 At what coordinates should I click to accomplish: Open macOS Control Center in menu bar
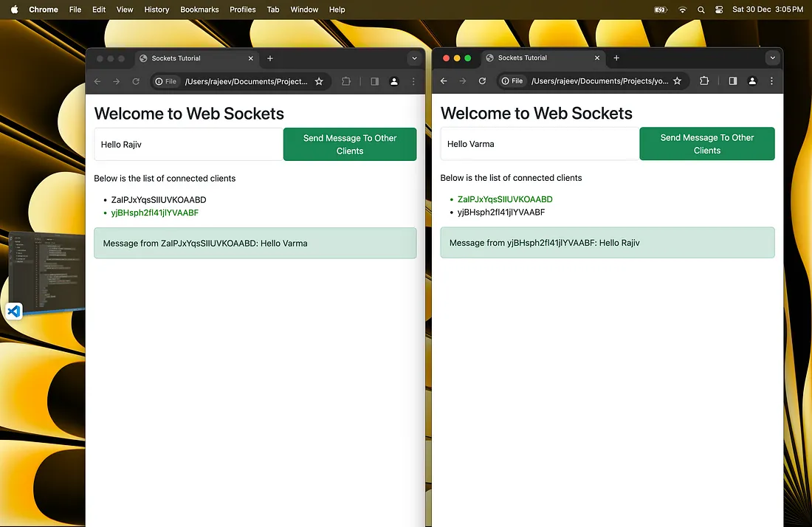point(719,10)
